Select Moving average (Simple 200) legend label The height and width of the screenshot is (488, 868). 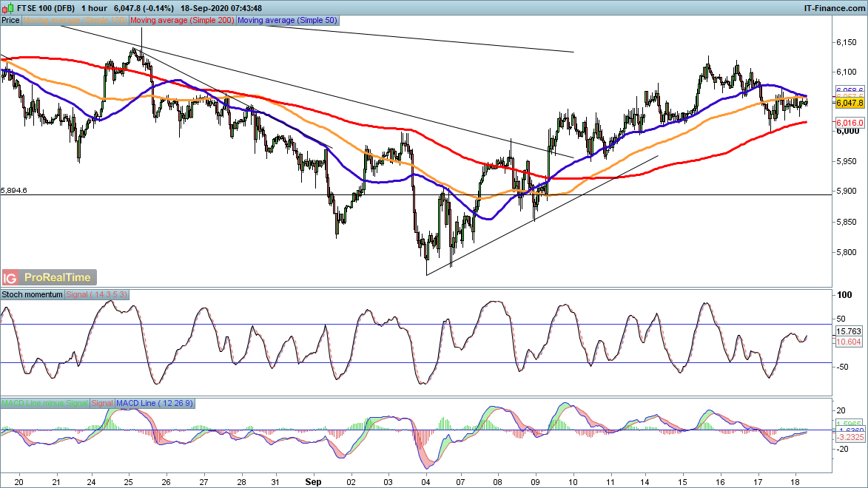click(x=182, y=21)
